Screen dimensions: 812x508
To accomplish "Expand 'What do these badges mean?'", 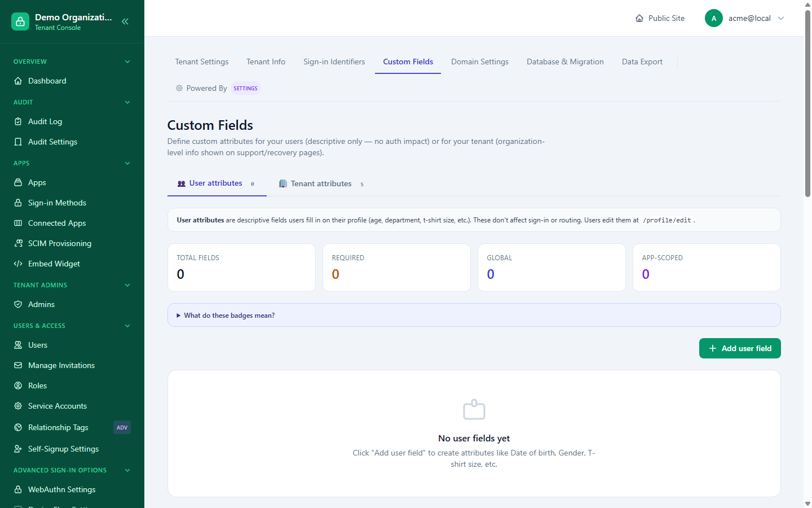I will click(474, 315).
